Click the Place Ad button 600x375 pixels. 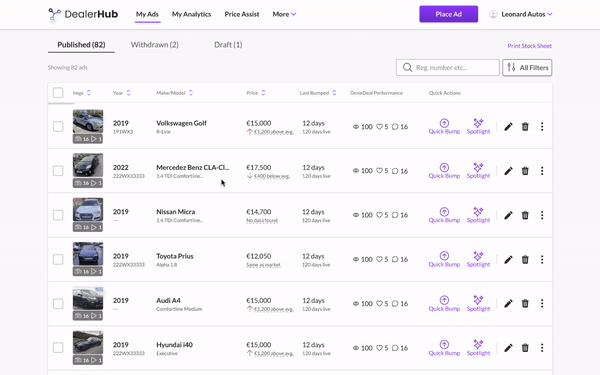tap(448, 14)
